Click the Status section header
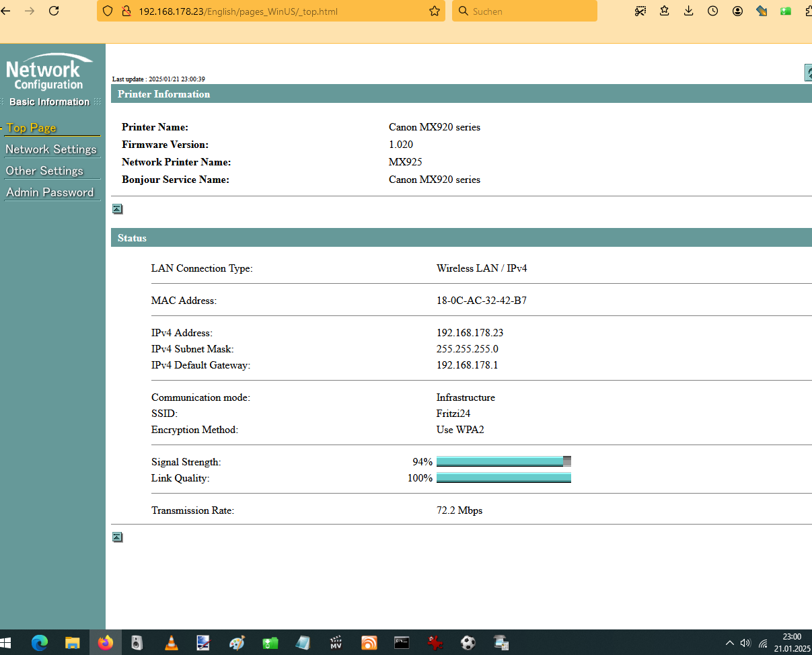Image resolution: width=812 pixels, height=655 pixels. [462, 238]
